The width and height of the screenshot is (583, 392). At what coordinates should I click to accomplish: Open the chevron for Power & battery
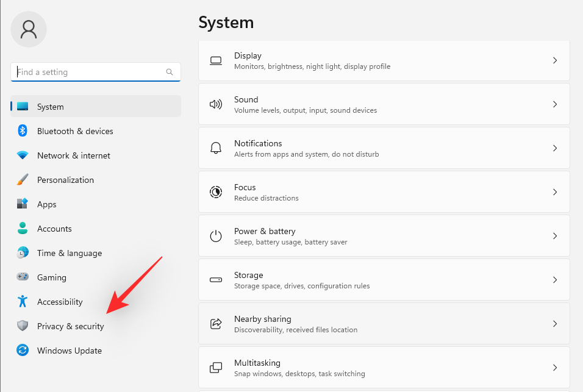click(554, 236)
